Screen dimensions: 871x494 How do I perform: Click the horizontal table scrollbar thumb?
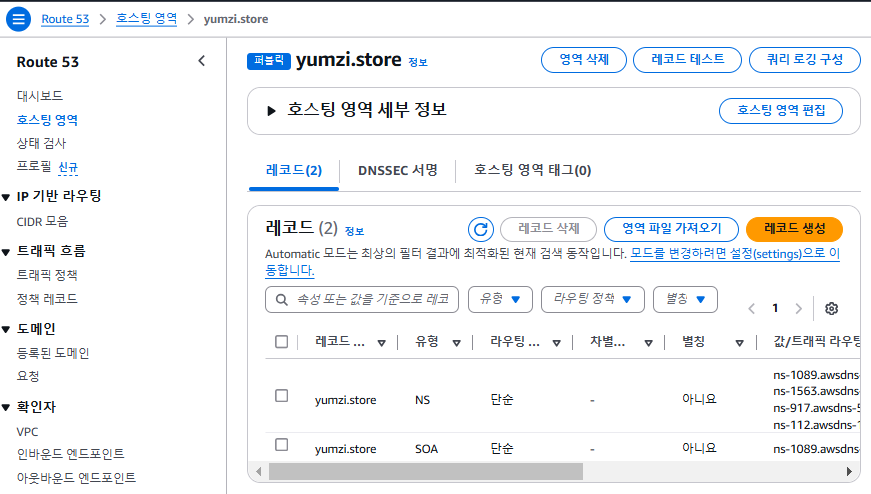426,472
